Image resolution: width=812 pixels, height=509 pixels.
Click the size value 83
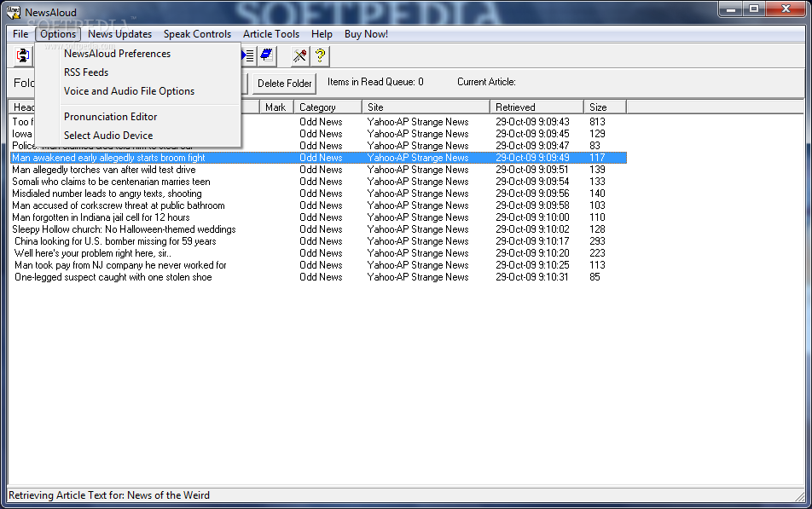(594, 146)
